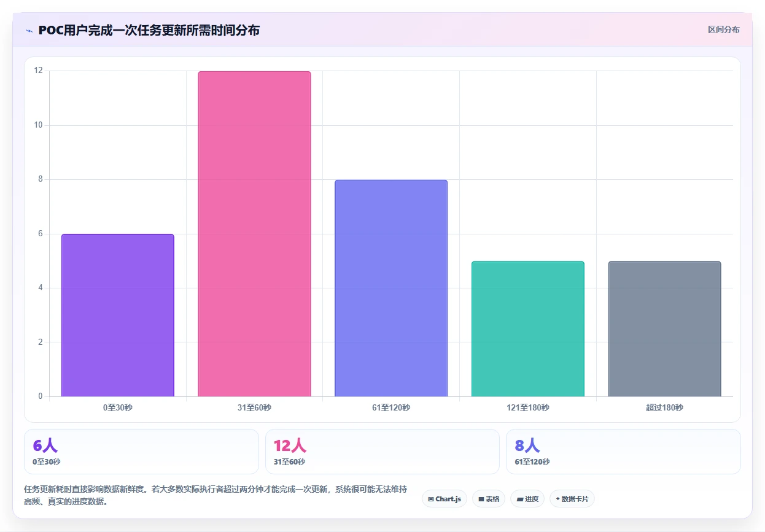Click the y-axis value 12
Viewport: 765px width, 532px height.
(39, 71)
